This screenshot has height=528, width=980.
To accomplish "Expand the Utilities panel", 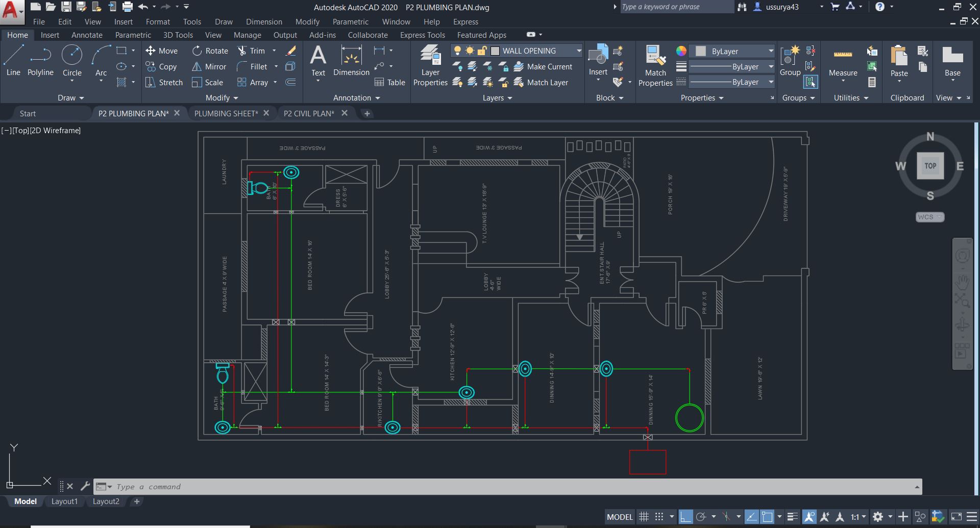I will (x=851, y=97).
